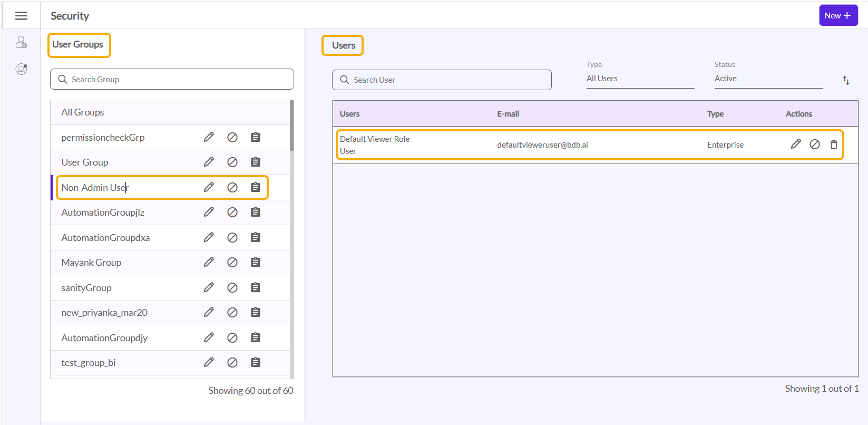Viewport: 868px width, 425px height.
Task: Click the sort arrows icon above users table
Action: point(846,80)
